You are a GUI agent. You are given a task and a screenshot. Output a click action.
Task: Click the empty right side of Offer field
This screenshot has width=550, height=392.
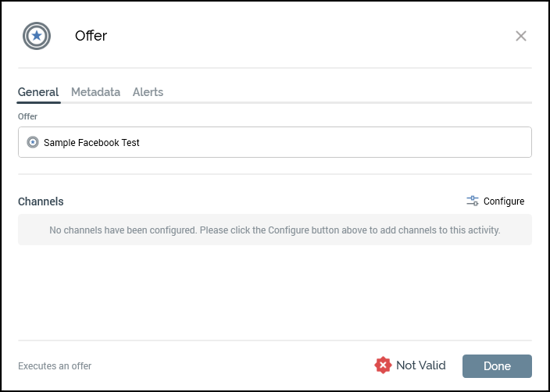click(x=391, y=143)
